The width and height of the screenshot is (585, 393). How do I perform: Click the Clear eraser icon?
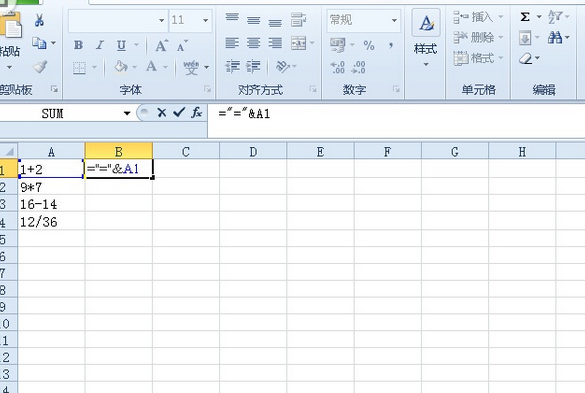click(x=525, y=59)
